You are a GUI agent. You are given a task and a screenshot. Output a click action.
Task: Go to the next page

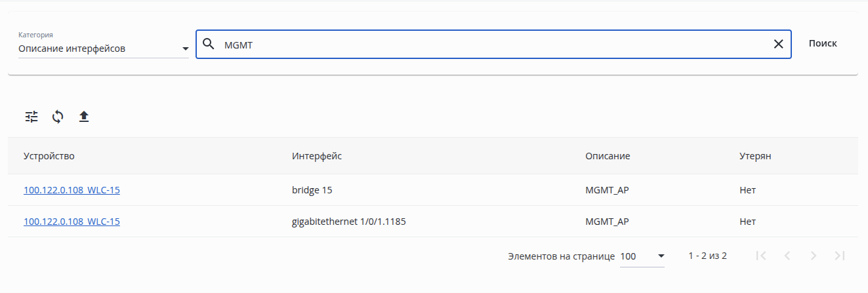tap(814, 256)
